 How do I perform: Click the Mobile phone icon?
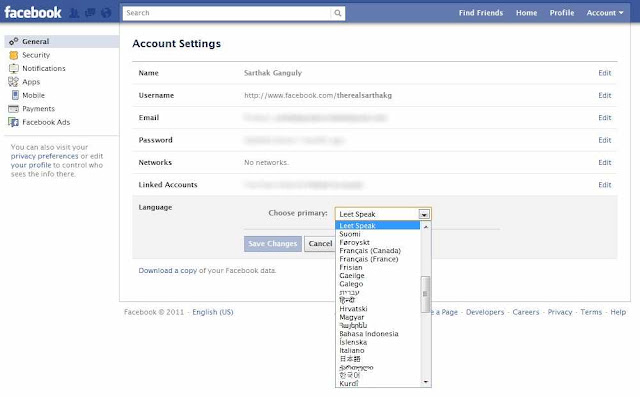15,95
